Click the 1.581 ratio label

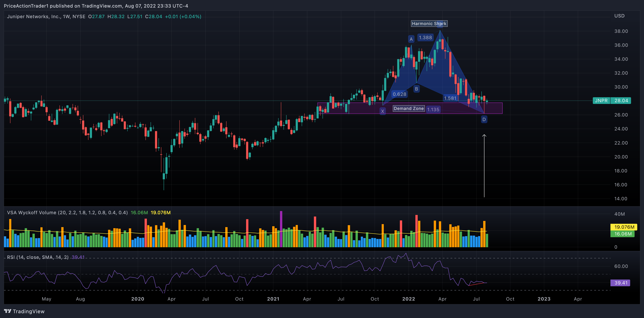pyautogui.click(x=450, y=98)
